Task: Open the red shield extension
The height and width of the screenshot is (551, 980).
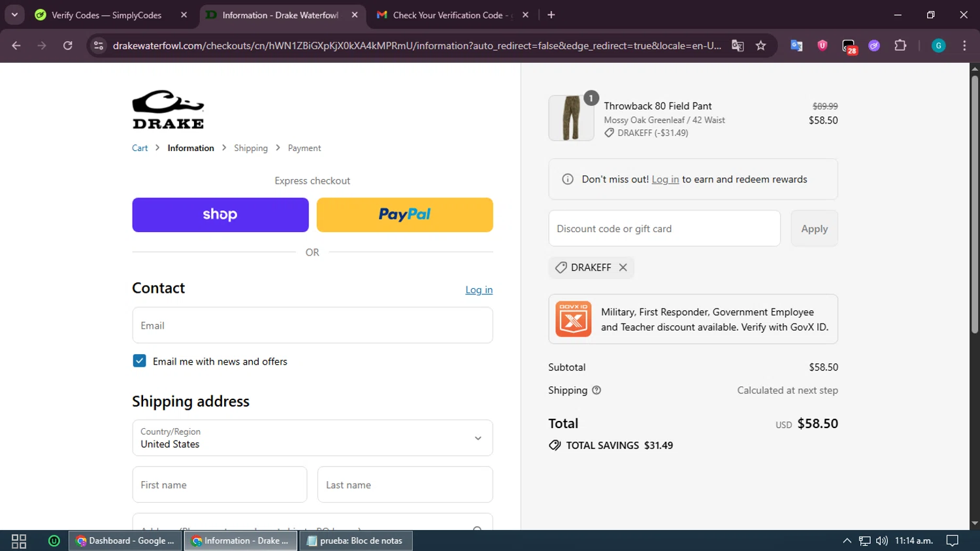Action: click(x=823, y=46)
